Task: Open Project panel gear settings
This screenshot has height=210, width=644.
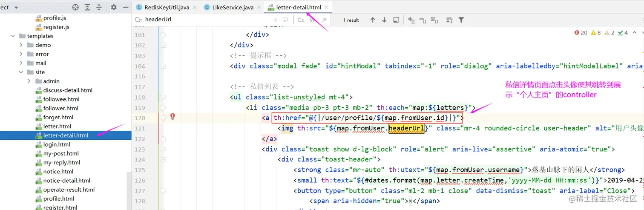Action: [114, 7]
